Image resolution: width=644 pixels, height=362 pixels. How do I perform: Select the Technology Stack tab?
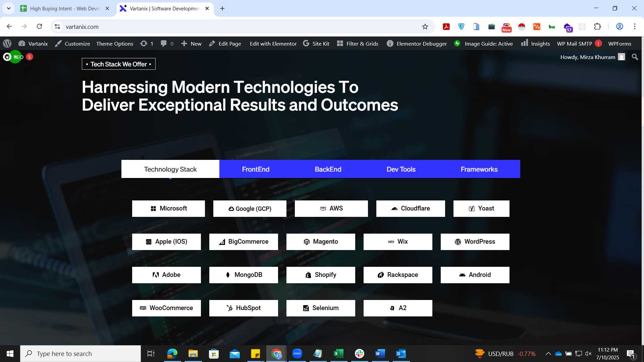(x=170, y=169)
